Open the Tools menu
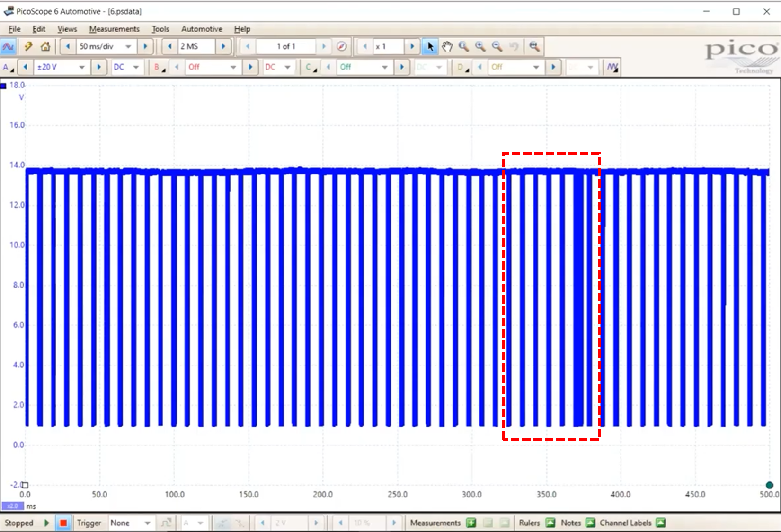Image resolution: width=781 pixels, height=532 pixels. pos(160,29)
